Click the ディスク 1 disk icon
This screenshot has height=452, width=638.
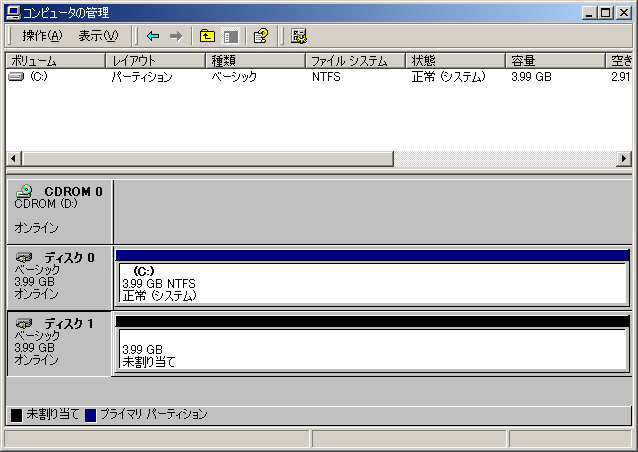24,323
